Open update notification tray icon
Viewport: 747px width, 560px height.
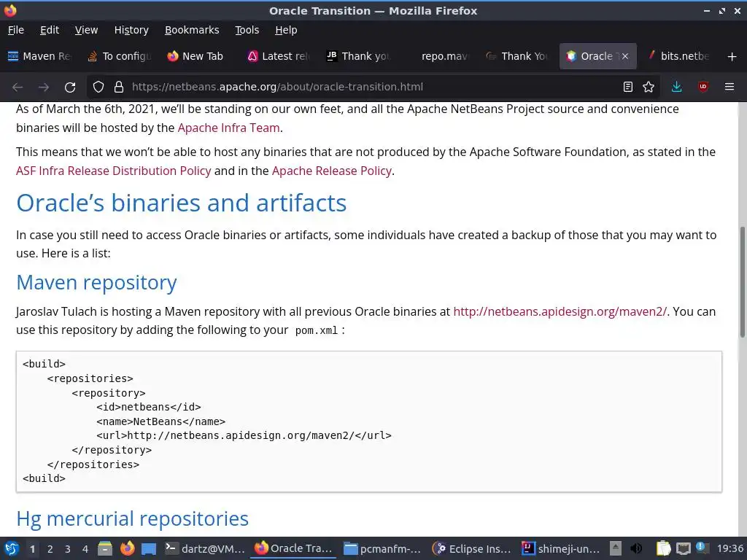703,548
